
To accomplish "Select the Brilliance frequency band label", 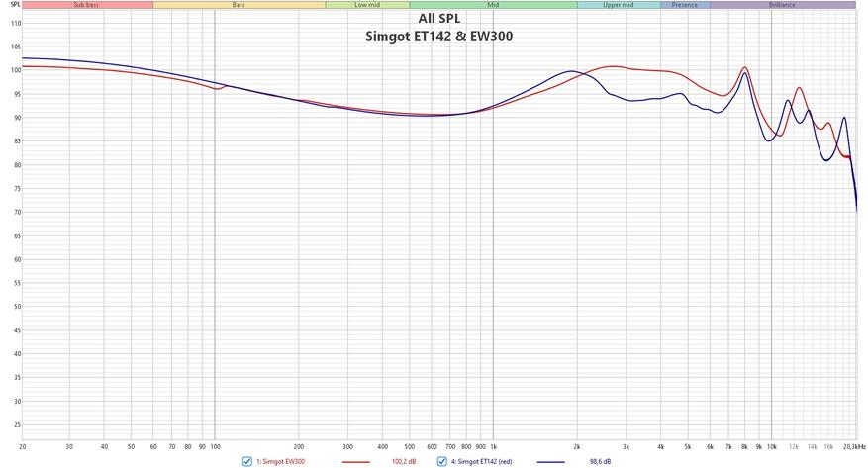I will pos(782,5).
